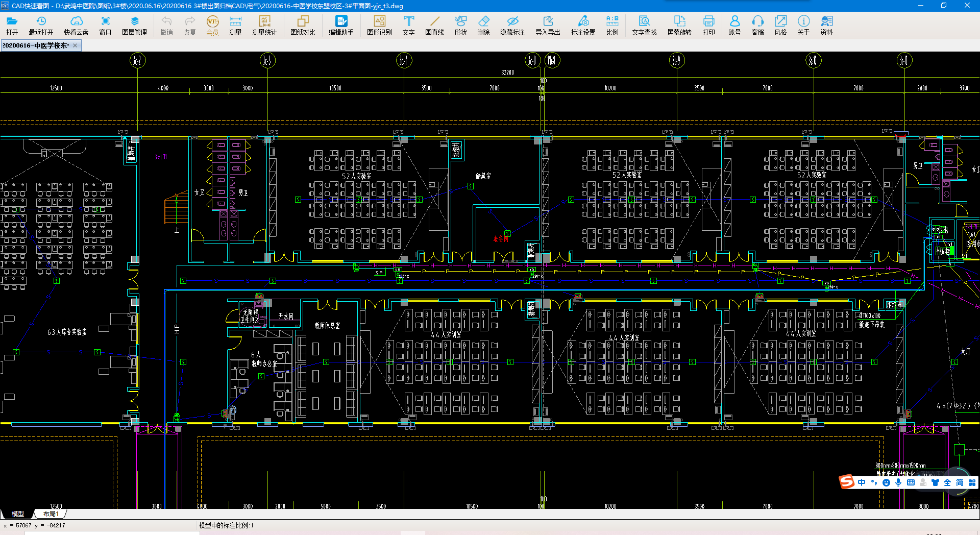Undo the last action with 撤销
Screen dimensions: 980x535
(x=166, y=26)
